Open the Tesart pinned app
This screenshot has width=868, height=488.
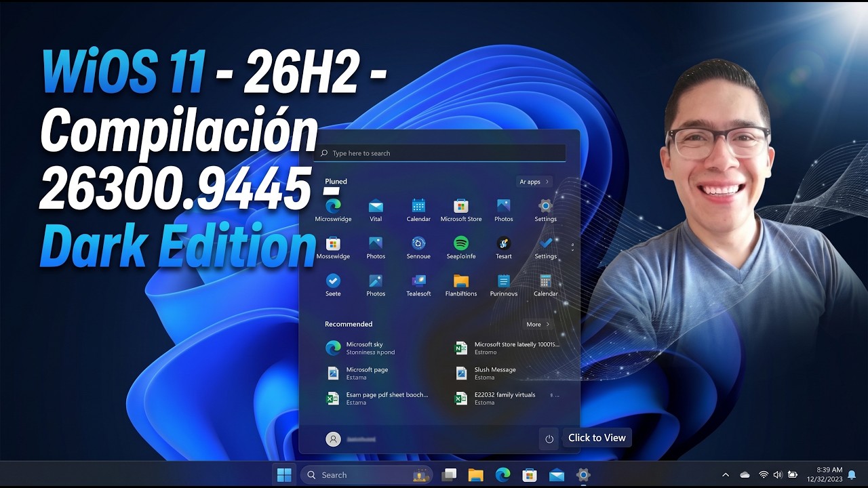tap(503, 247)
